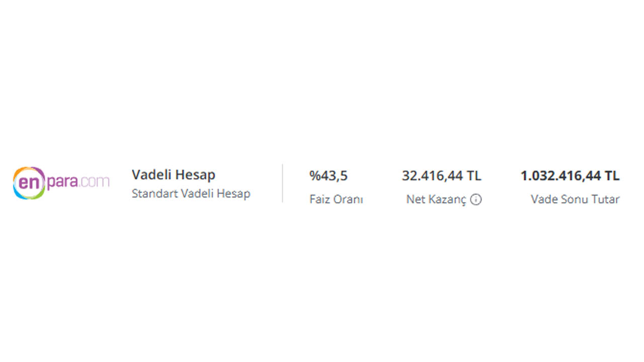Select the 1.032.416,44 TL total amount
644x362 pixels.
point(570,176)
